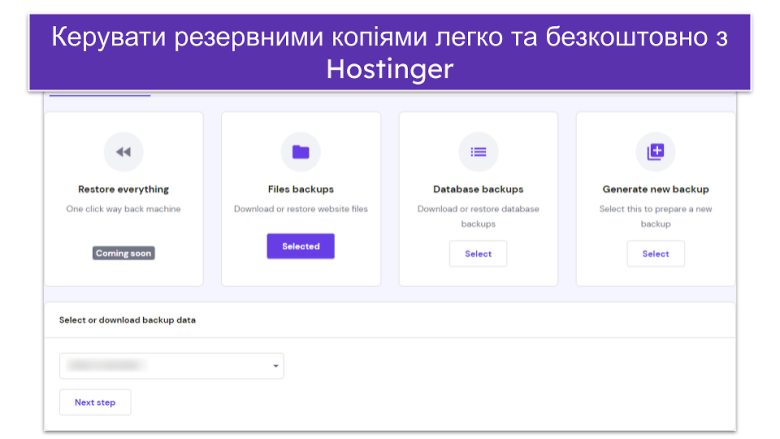Click the Database backups heading

478,189
